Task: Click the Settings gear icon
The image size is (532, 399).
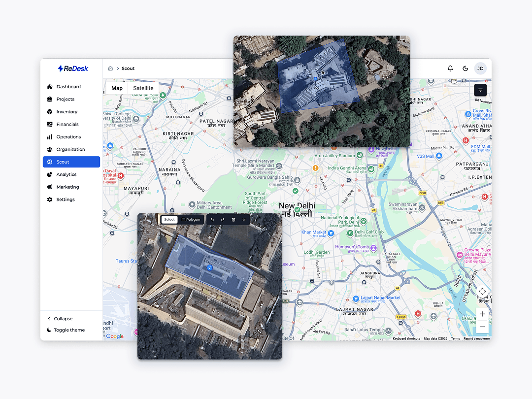Action: coord(50,199)
